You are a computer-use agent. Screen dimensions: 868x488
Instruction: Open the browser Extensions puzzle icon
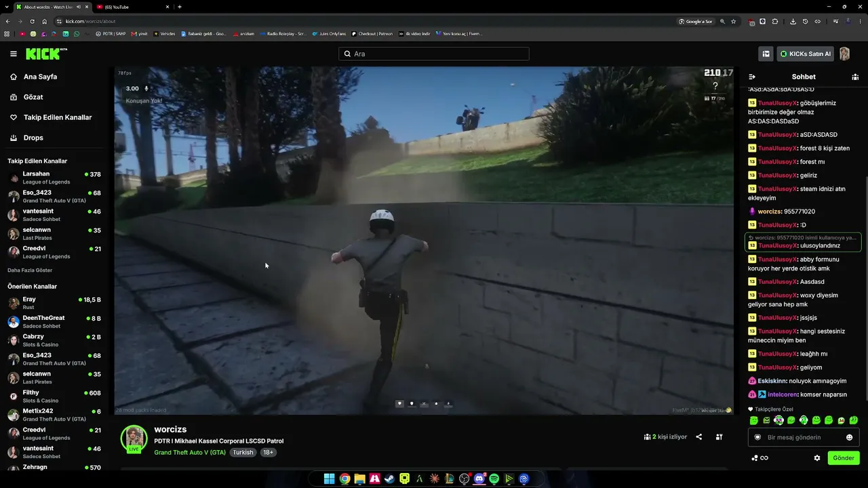click(x=775, y=22)
